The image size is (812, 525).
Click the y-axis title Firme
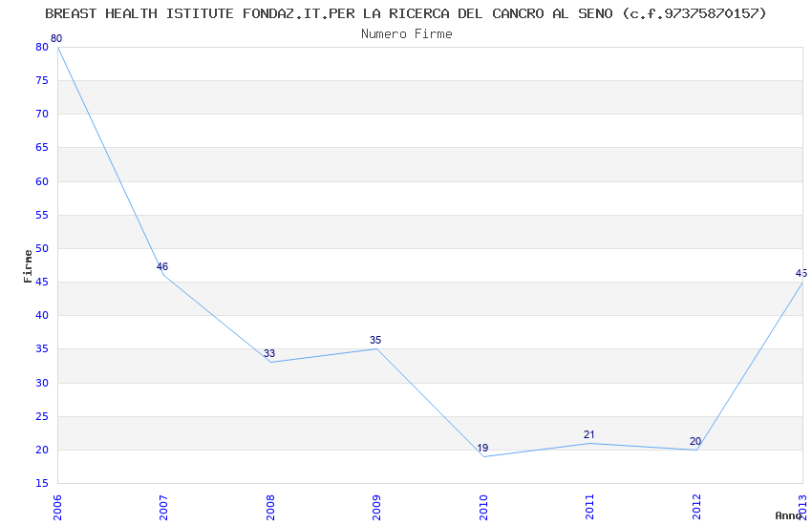pyautogui.click(x=28, y=266)
